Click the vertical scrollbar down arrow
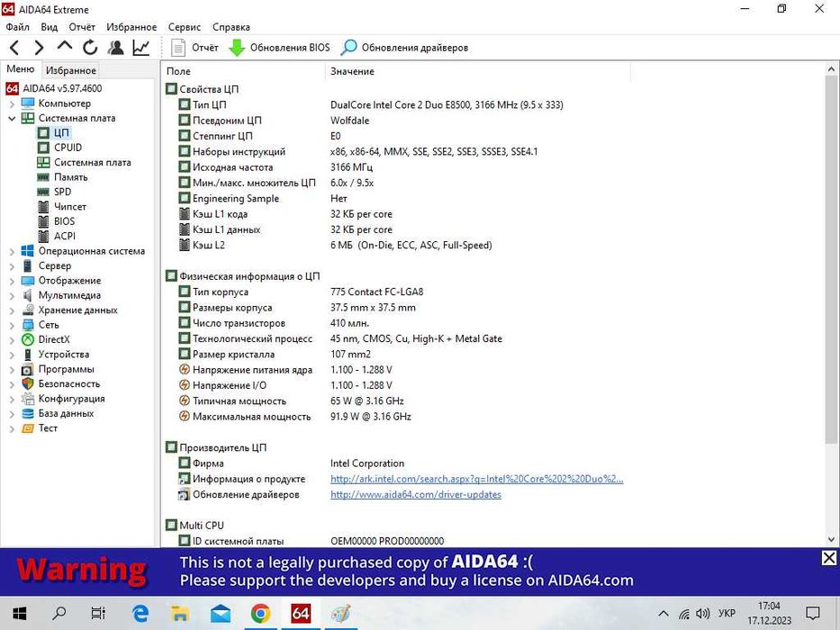The height and width of the screenshot is (630, 840). tap(831, 539)
